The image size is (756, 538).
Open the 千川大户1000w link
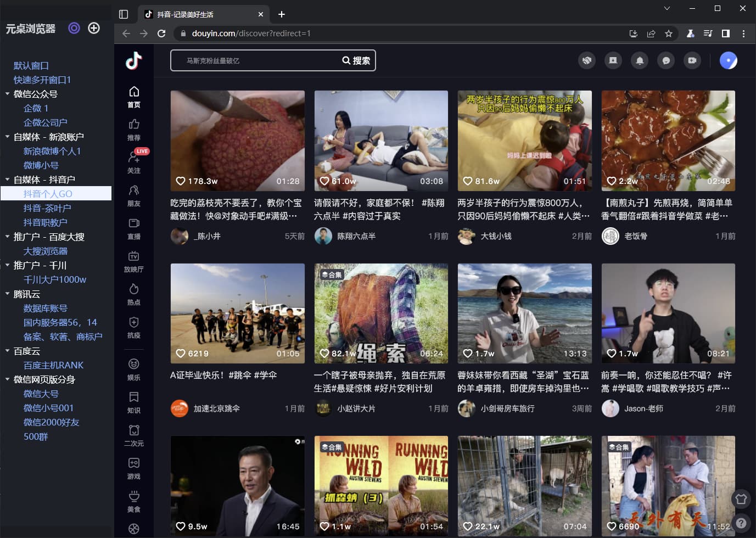[x=55, y=279]
